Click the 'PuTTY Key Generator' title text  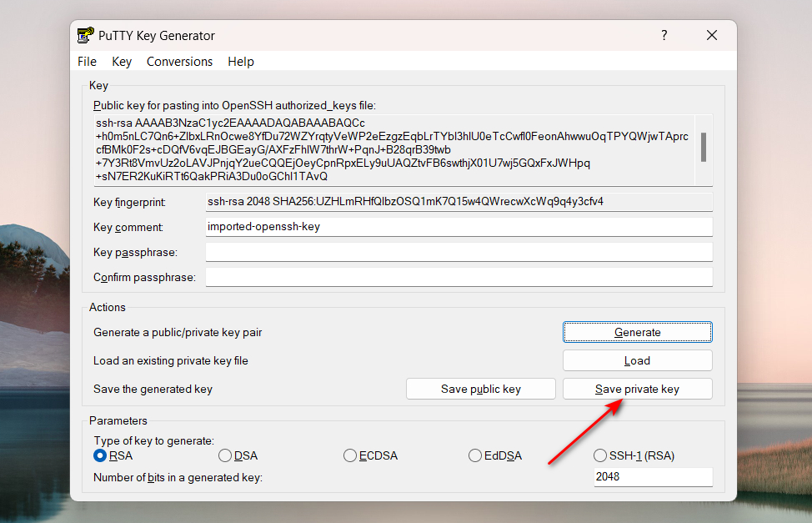tap(157, 36)
